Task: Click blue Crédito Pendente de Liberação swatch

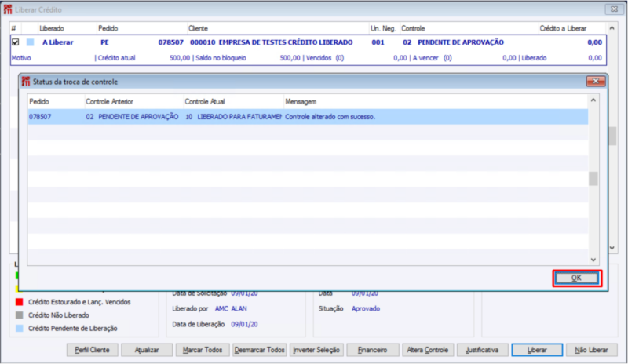Action: coord(19,329)
